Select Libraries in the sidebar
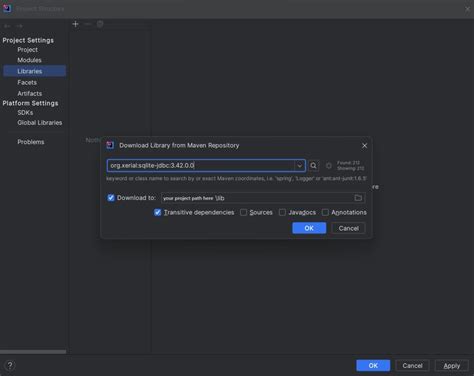 click(35, 71)
